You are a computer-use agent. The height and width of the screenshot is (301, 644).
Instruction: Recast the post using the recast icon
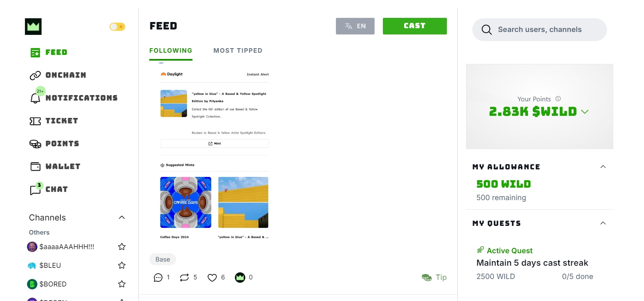184,277
